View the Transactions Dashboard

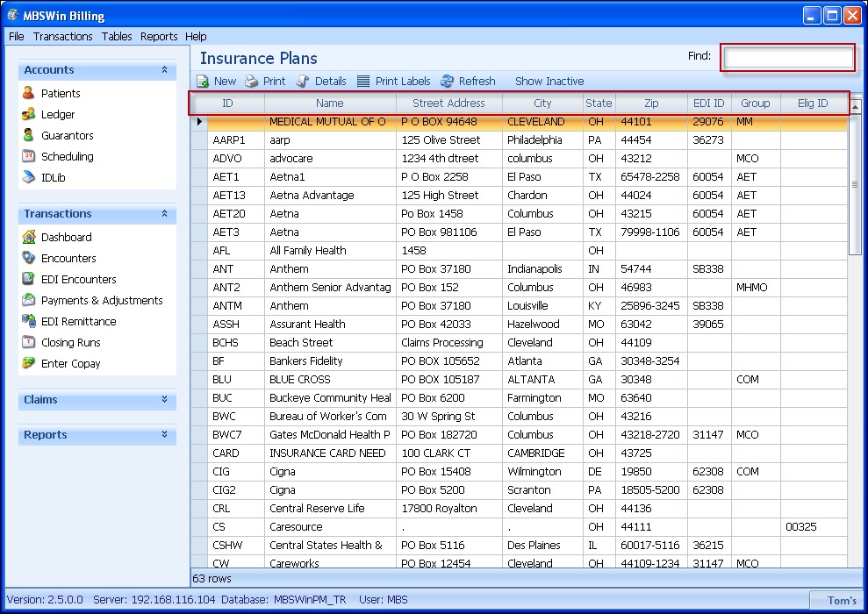[65, 237]
